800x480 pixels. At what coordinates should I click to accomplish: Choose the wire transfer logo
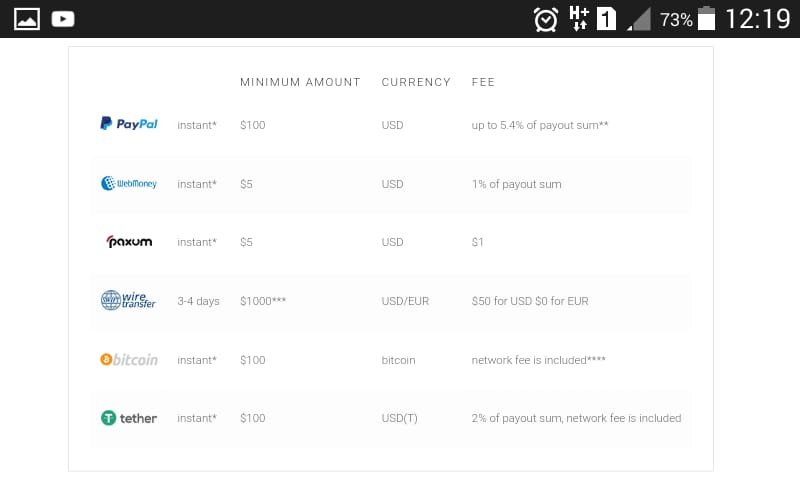(128, 300)
